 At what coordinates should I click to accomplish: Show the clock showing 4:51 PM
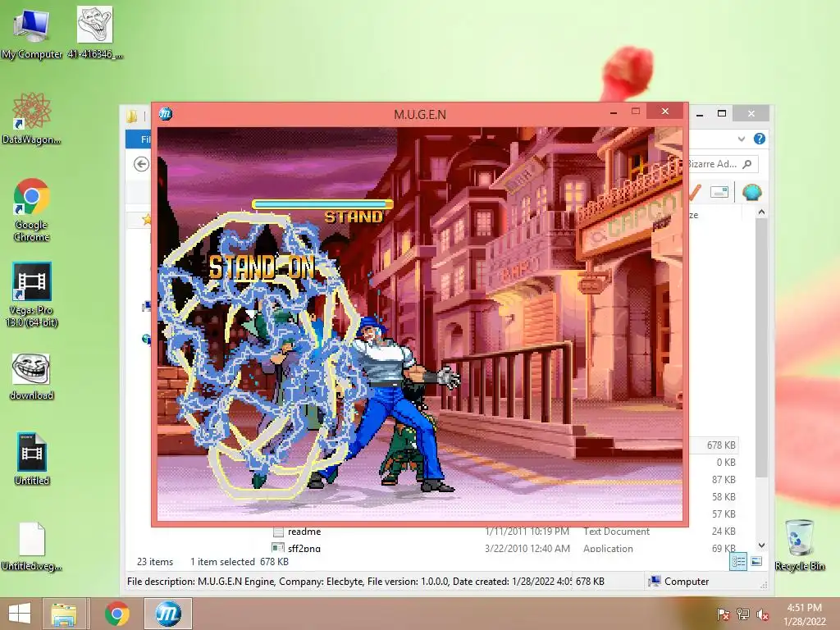[x=804, y=614]
